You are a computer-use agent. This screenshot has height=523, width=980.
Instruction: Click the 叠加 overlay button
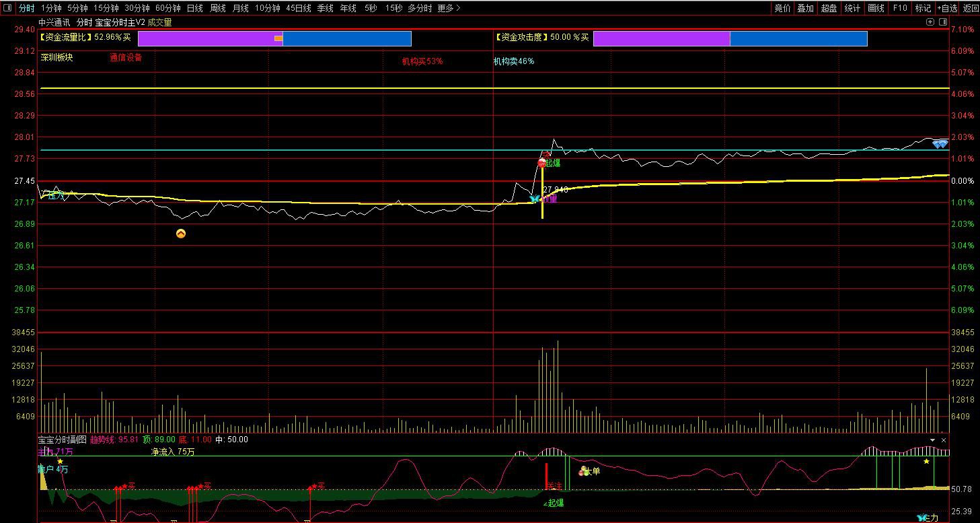click(x=805, y=8)
